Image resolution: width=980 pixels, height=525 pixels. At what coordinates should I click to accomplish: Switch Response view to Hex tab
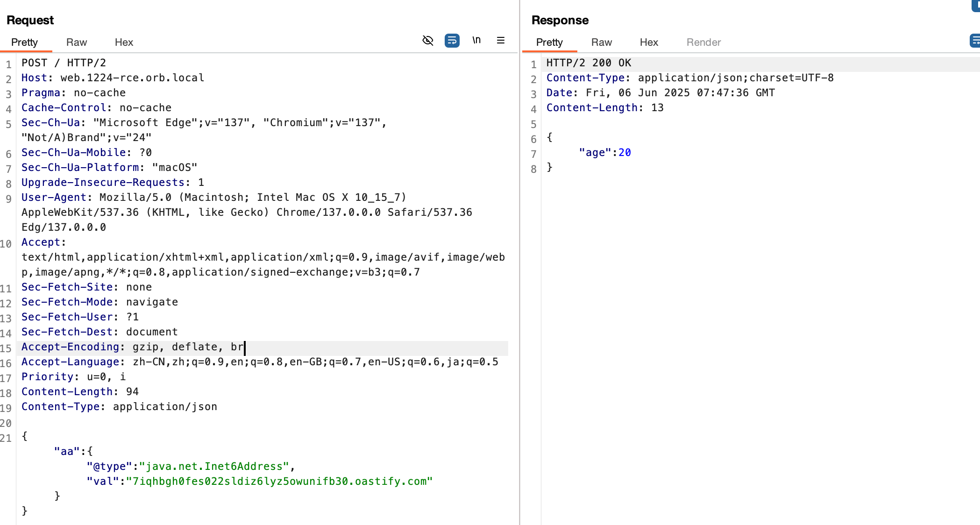649,43
